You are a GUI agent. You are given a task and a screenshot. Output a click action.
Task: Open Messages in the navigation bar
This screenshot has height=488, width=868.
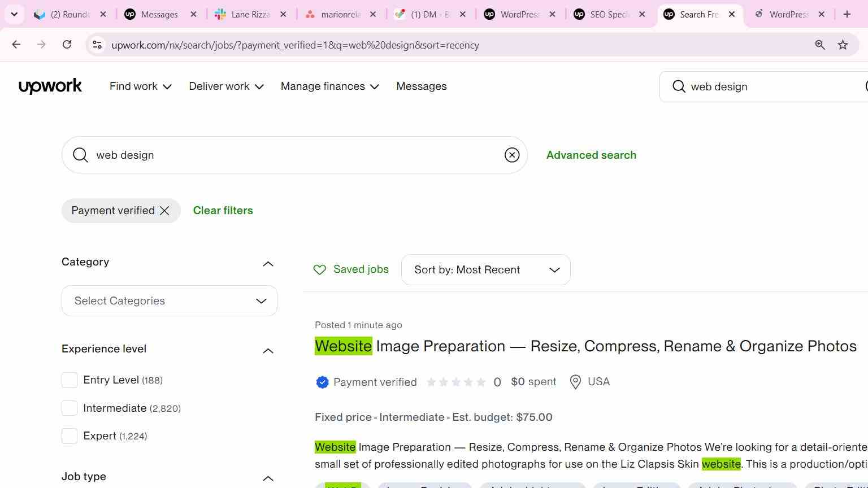(422, 86)
